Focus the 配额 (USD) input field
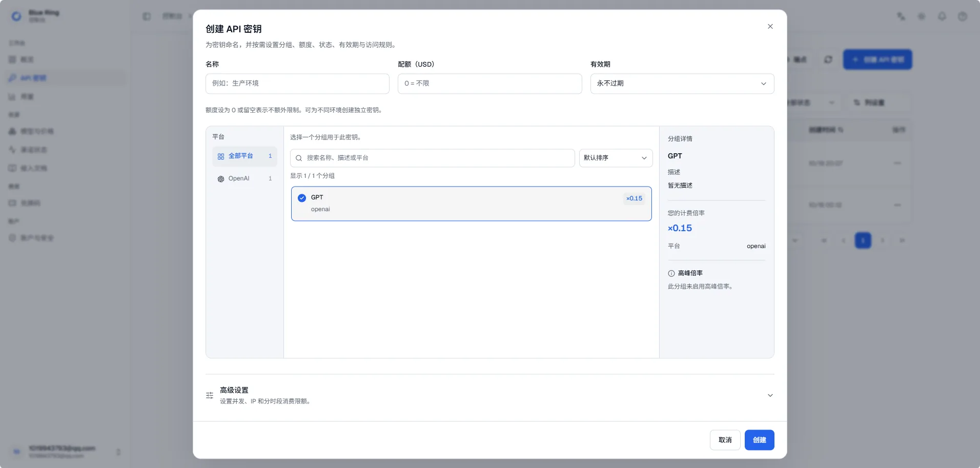This screenshot has width=980, height=468. pos(489,84)
